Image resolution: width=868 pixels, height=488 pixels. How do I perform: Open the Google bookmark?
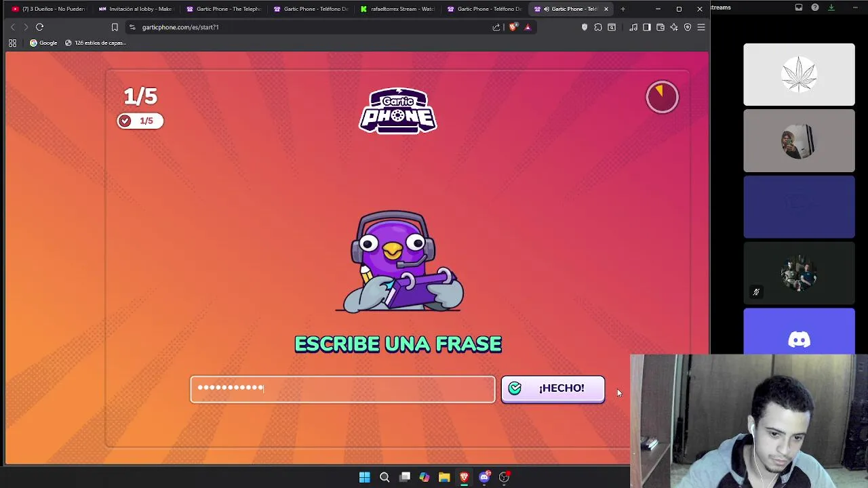click(x=43, y=43)
